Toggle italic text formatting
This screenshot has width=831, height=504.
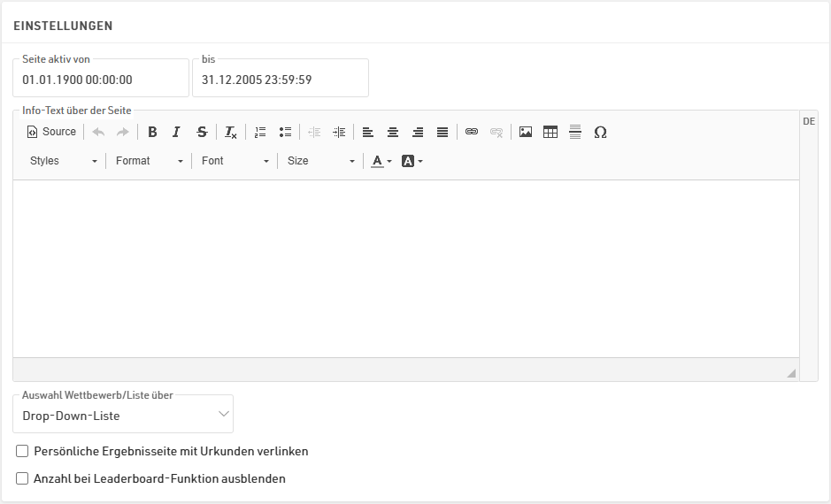click(x=176, y=132)
